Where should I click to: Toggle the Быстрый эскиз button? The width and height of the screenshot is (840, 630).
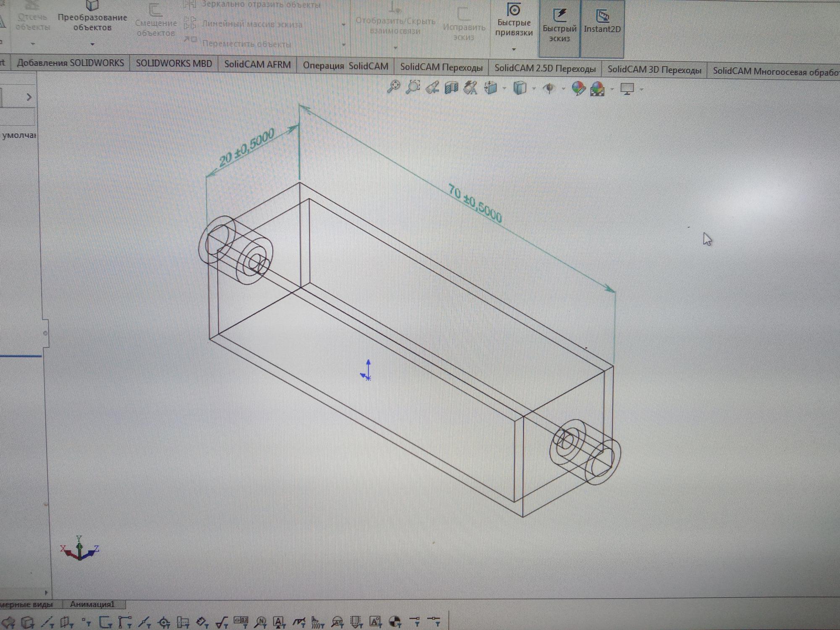pos(559,29)
